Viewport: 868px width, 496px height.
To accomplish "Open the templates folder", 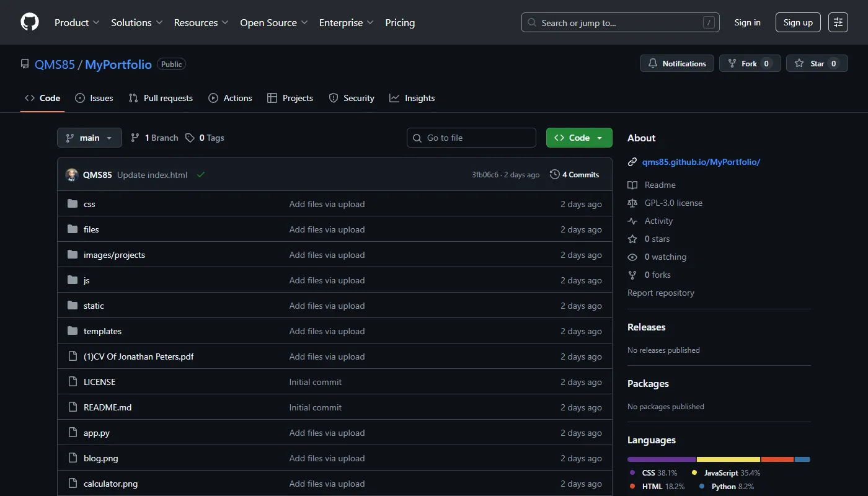I will point(102,331).
